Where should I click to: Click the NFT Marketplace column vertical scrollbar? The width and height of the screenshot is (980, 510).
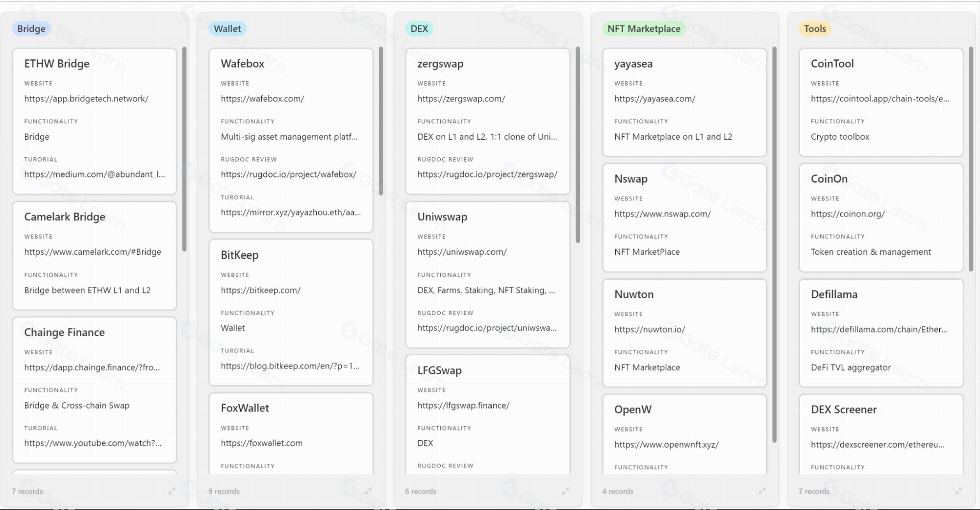775,244
